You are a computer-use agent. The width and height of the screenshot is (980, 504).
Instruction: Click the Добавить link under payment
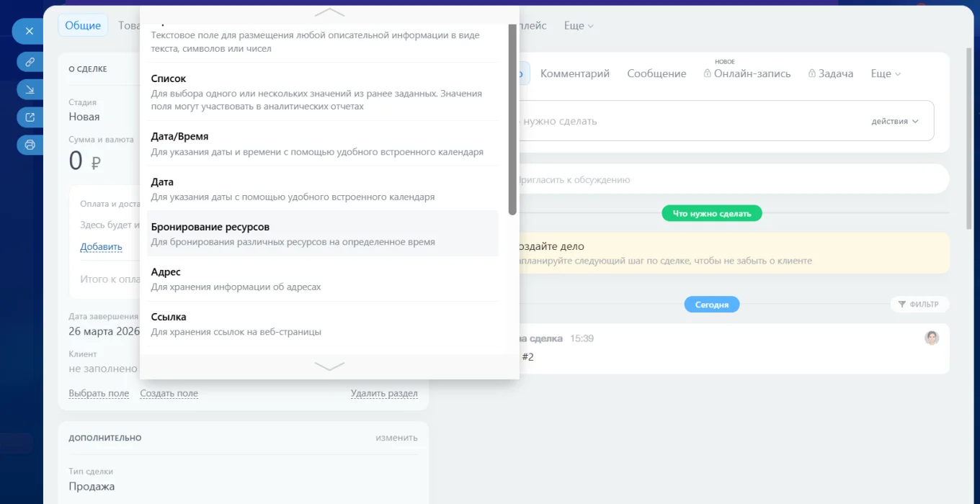point(101,247)
